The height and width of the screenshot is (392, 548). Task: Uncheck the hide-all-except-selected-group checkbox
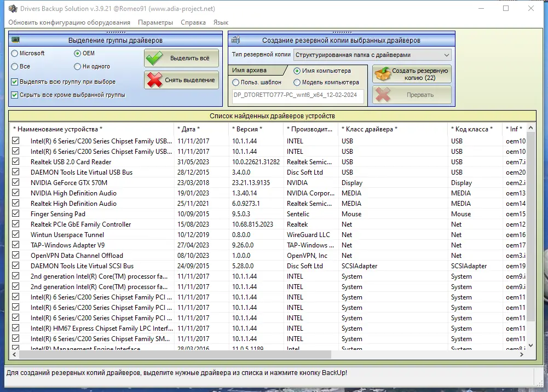point(14,95)
